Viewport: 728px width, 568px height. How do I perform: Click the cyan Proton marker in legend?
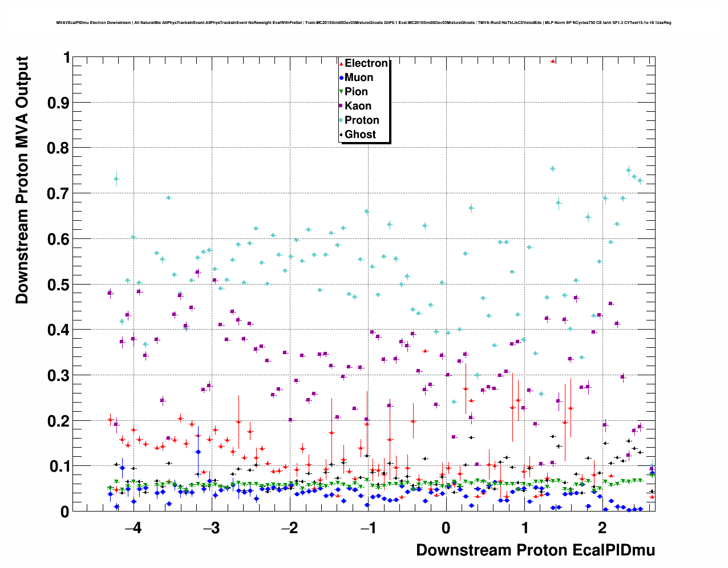342,120
